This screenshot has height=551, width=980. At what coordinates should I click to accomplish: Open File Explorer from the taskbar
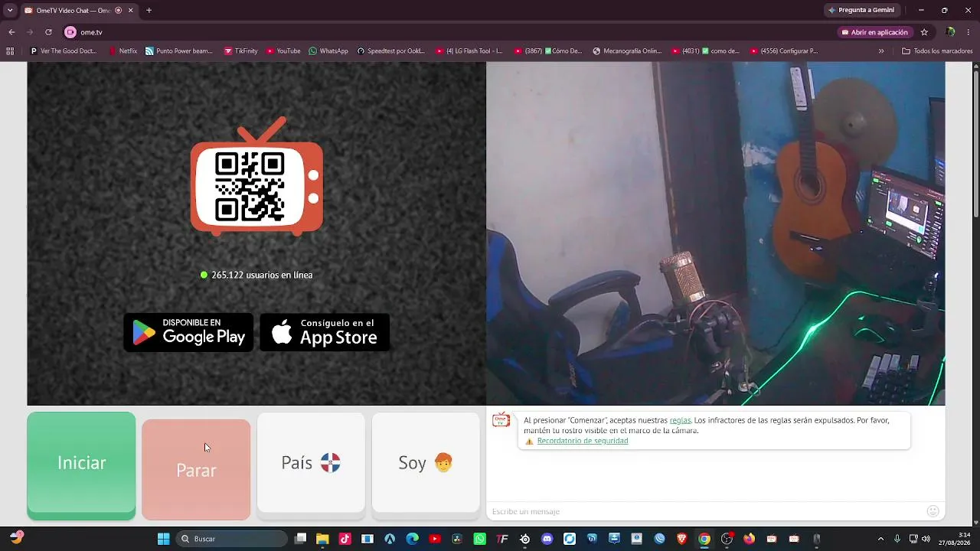(322, 539)
